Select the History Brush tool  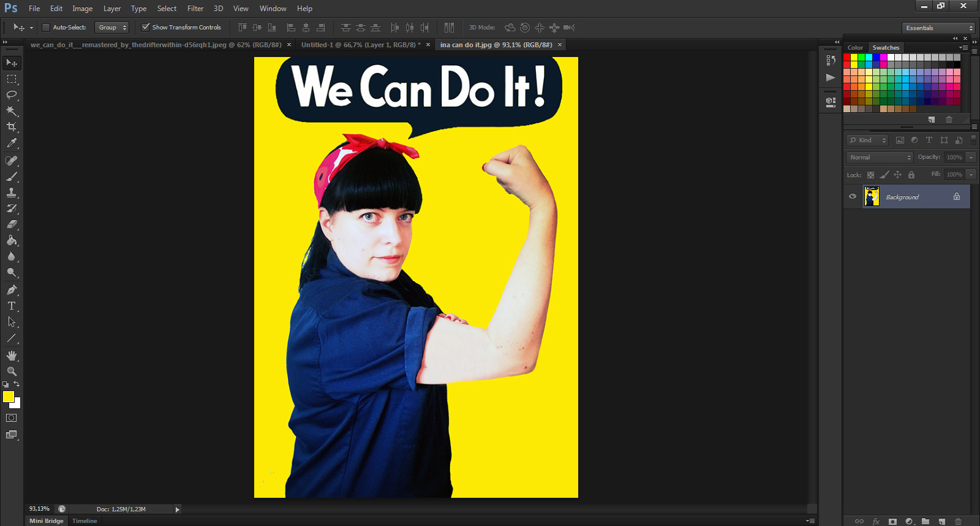pos(12,208)
